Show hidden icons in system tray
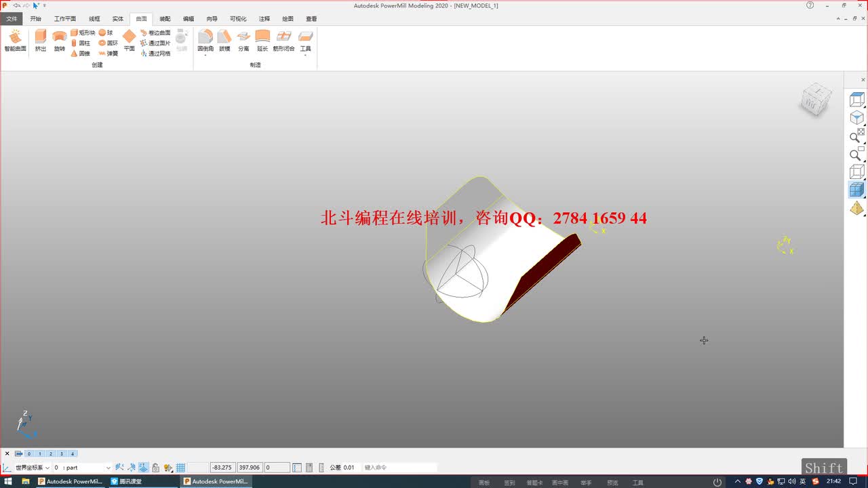The width and height of the screenshot is (868, 488). tap(738, 482)
